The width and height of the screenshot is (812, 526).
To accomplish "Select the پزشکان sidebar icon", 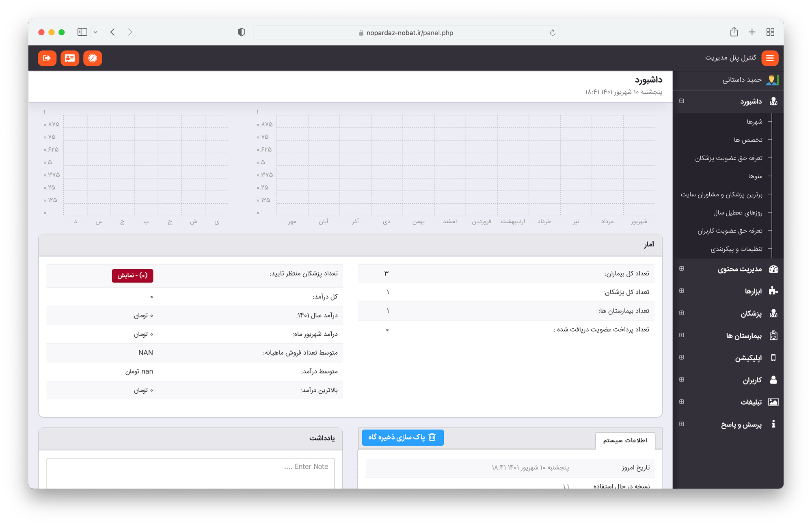I will [774, 313].
